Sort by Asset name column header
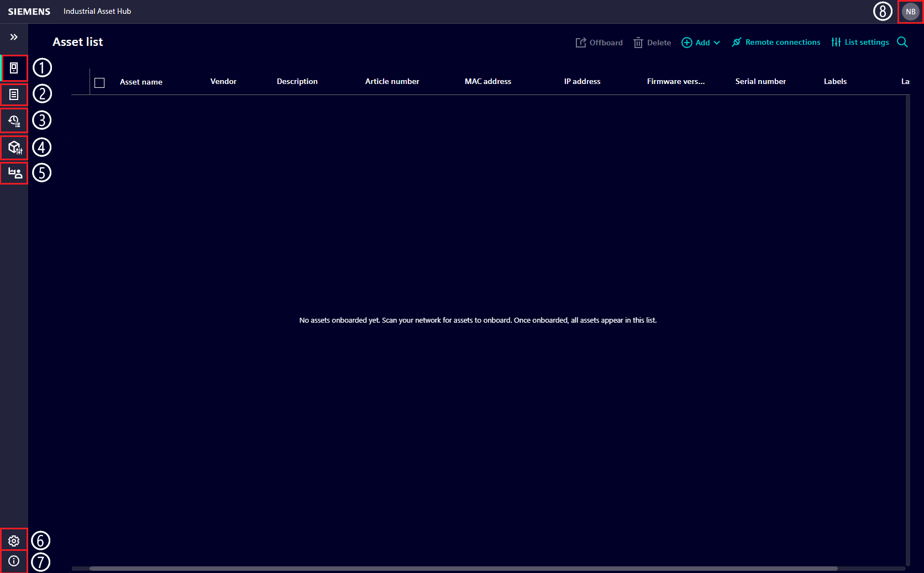Screen dimensions: 924x573 point(141,82)
